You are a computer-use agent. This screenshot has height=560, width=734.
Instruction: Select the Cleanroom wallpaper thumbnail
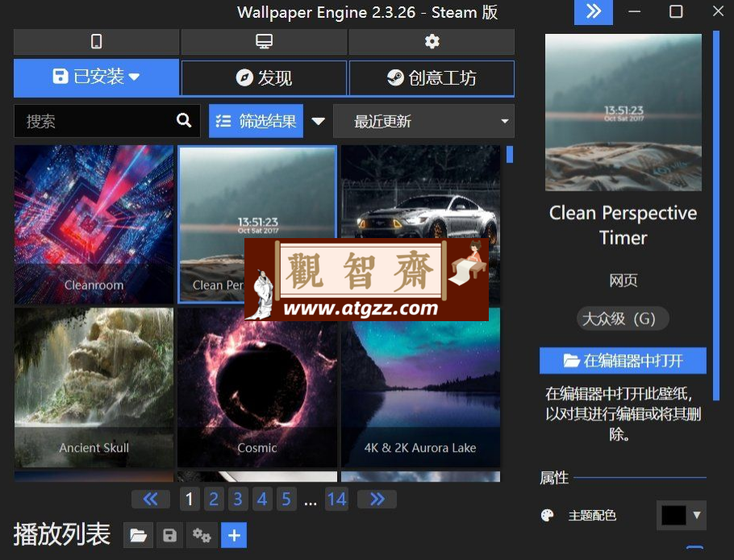point(94,225)
